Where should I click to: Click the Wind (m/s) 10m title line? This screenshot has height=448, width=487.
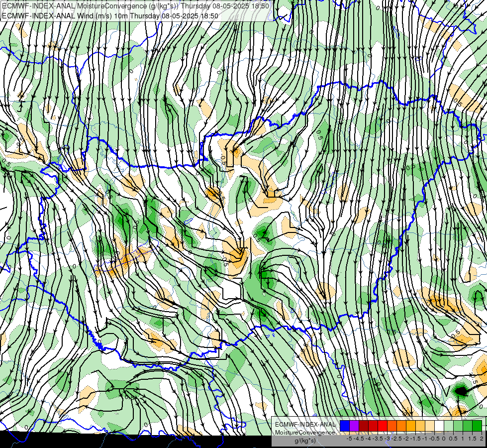tap(110, 16)
